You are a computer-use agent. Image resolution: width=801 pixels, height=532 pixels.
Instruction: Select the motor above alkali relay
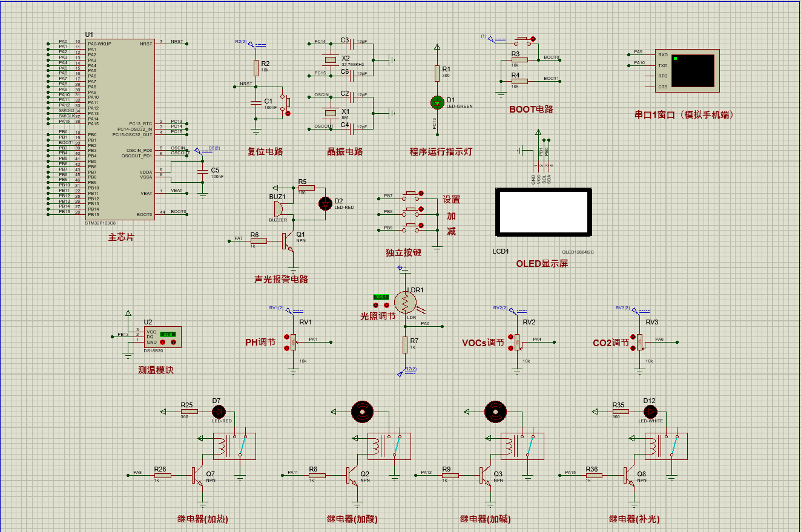pyautogui.click(x=495, y=412)
